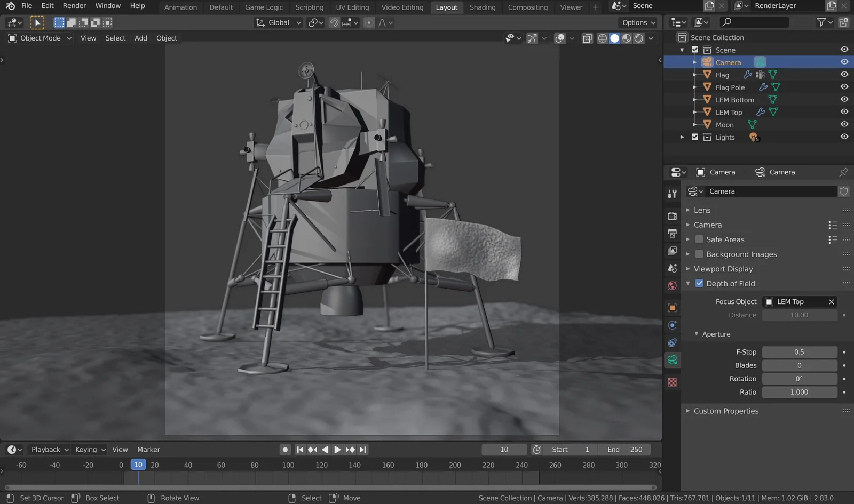The width and height of the screenshot is (854, 504).
Task: Adjust the F-Stop value slider
Action: pyautogui.click(x=800, y=351)
